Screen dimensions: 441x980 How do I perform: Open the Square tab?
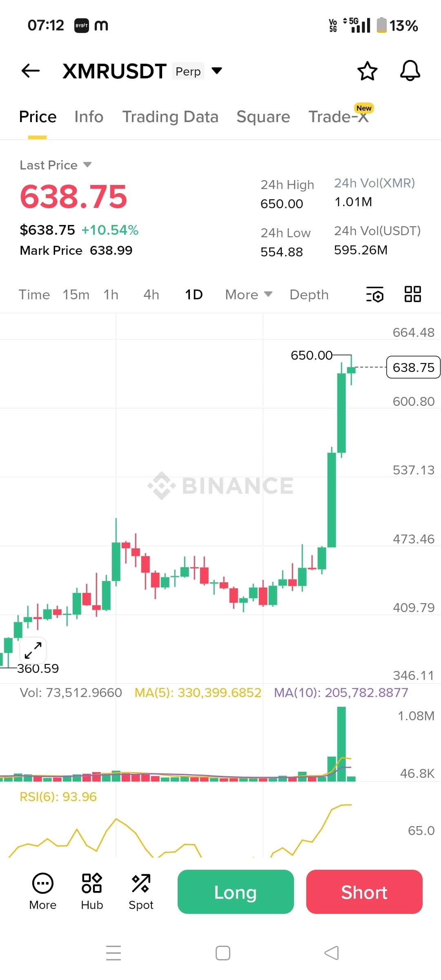263,117
